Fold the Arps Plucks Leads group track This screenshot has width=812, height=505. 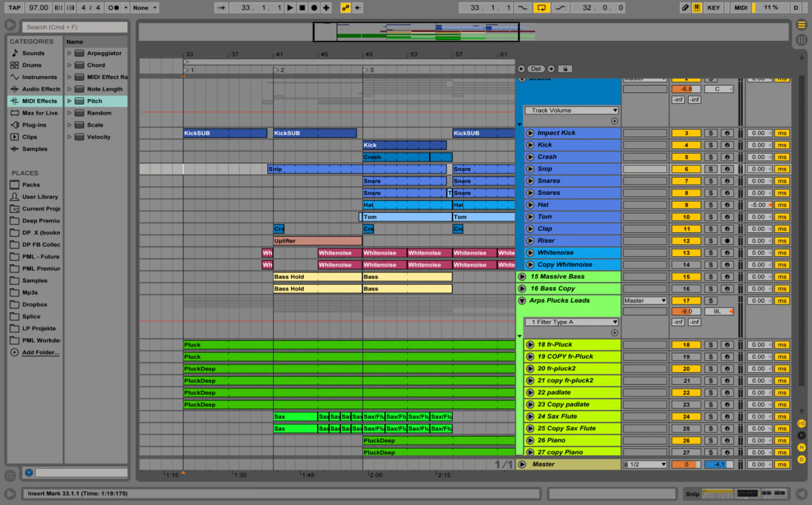click(x=522, y=301)
